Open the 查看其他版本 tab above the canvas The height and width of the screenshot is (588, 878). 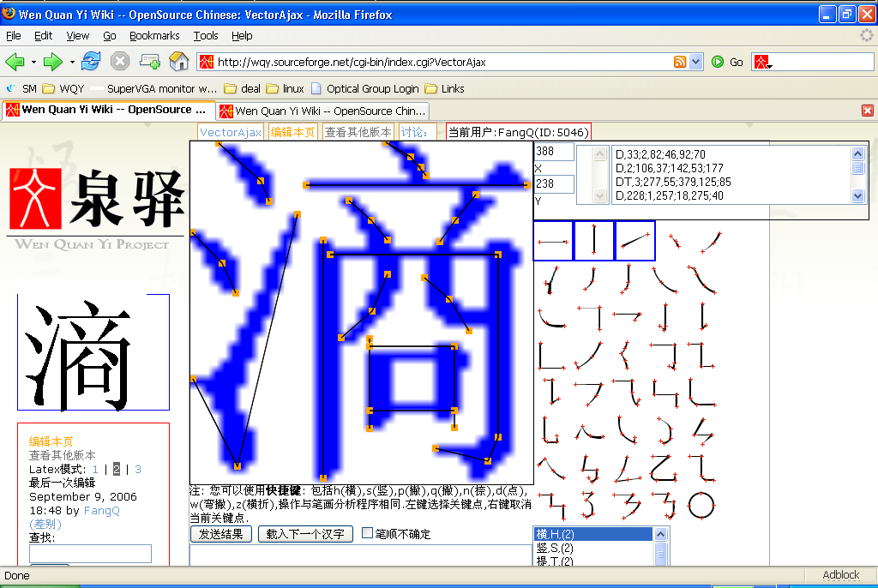(x=358, y=132)
